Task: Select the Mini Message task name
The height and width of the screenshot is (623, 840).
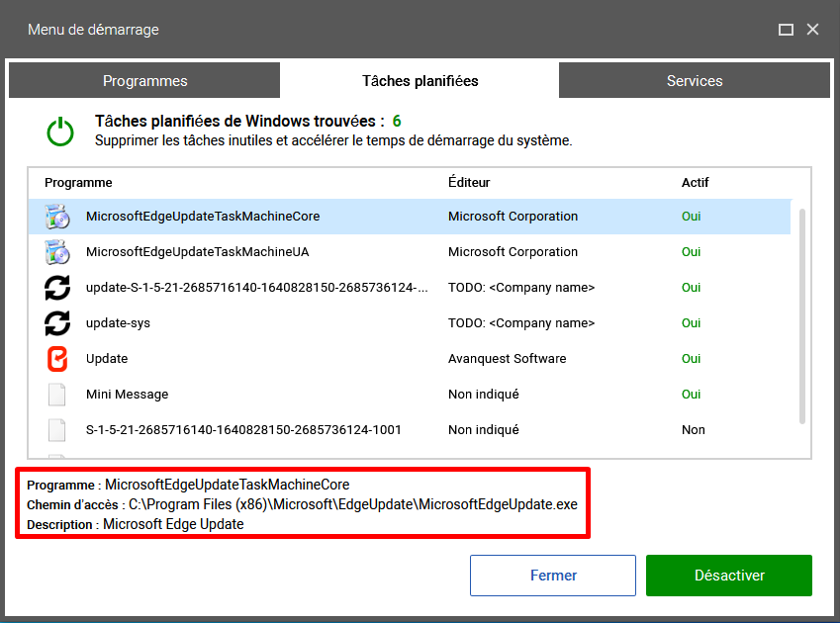Action: pos(127,395)
